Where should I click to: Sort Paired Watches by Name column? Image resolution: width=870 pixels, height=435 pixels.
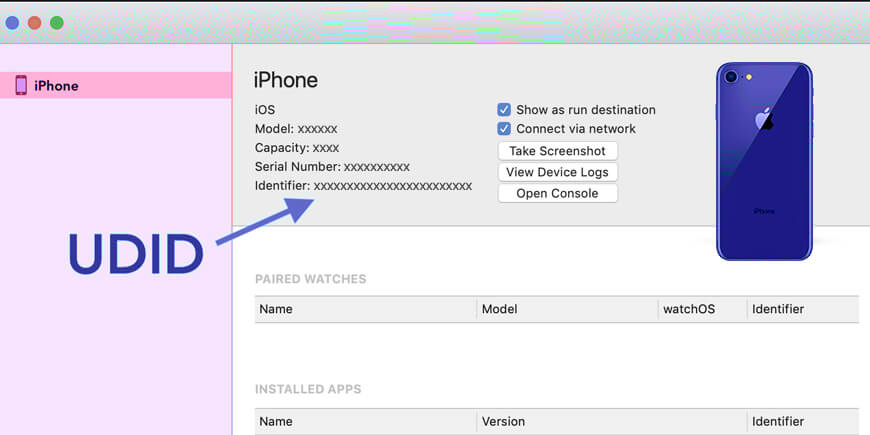(x=276, y=309)
